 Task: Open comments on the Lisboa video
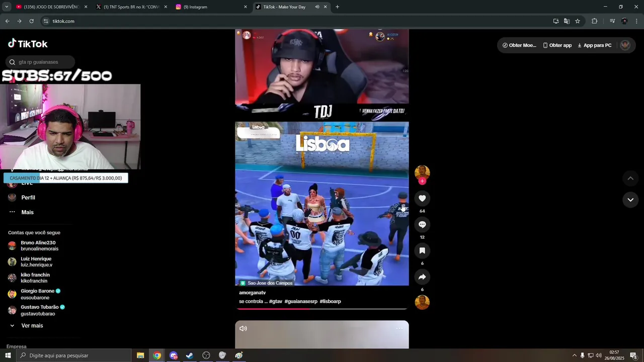(x=422, y=225)
